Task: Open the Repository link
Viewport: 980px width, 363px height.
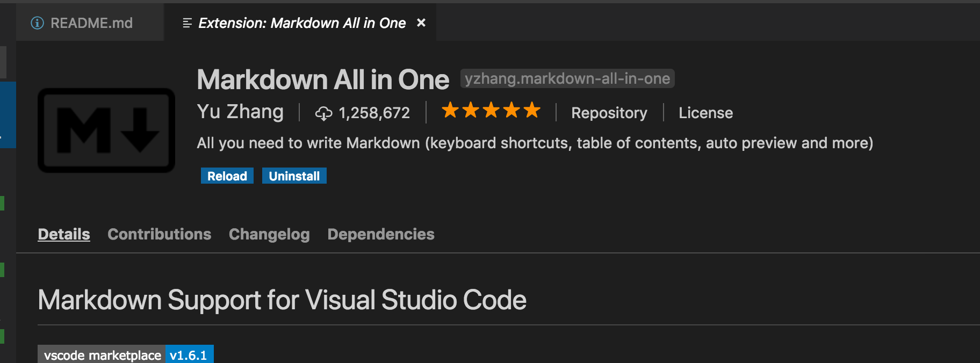Action: coord(609,113)
